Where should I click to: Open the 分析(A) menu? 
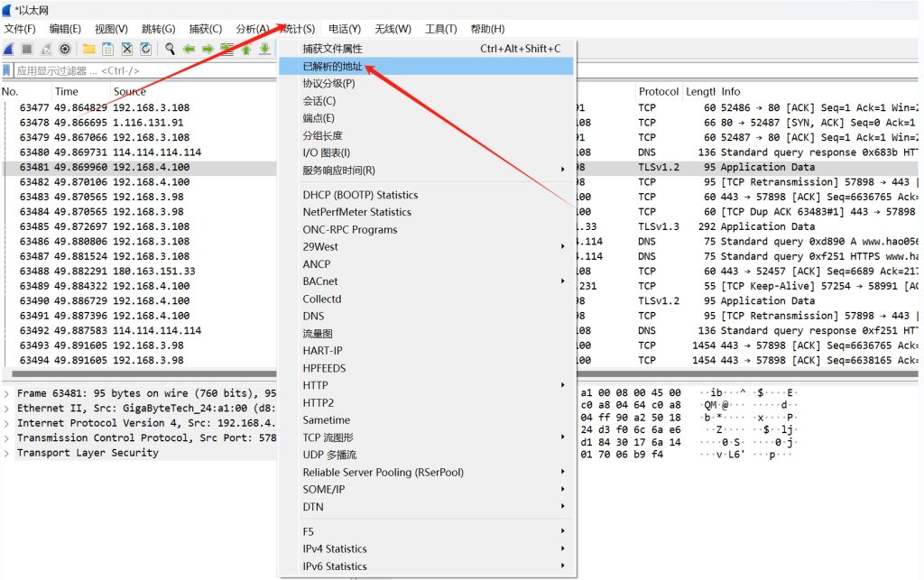(x=253, y=29)
